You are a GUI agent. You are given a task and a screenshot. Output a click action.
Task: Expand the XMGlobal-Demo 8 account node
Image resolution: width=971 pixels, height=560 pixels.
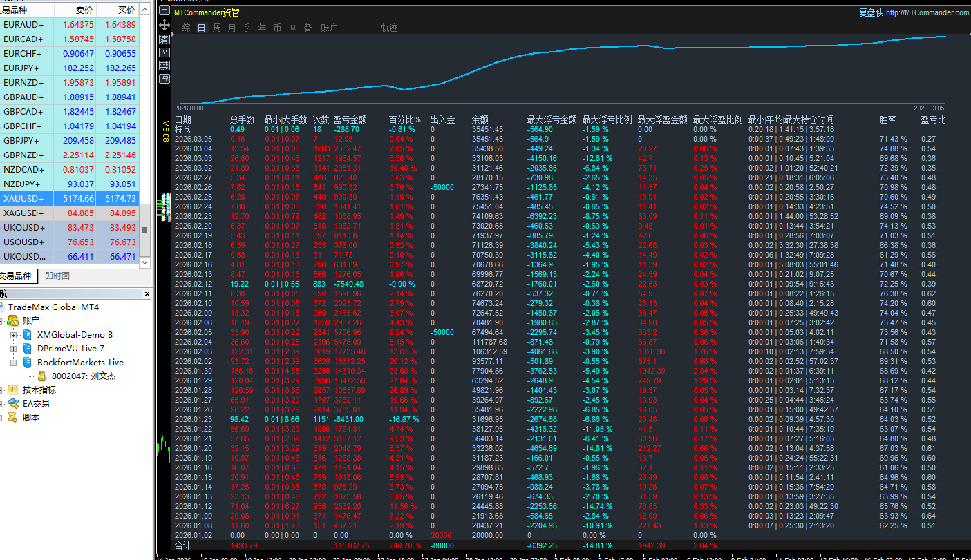14,335
